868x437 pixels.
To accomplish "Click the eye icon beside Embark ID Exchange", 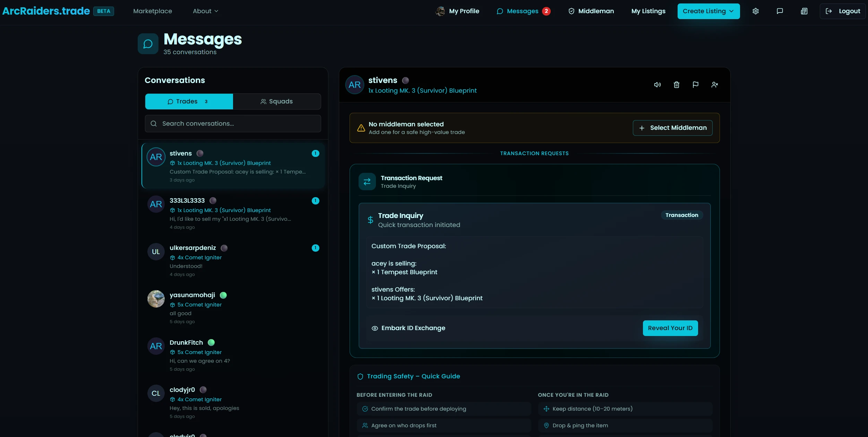I will 375,328.
